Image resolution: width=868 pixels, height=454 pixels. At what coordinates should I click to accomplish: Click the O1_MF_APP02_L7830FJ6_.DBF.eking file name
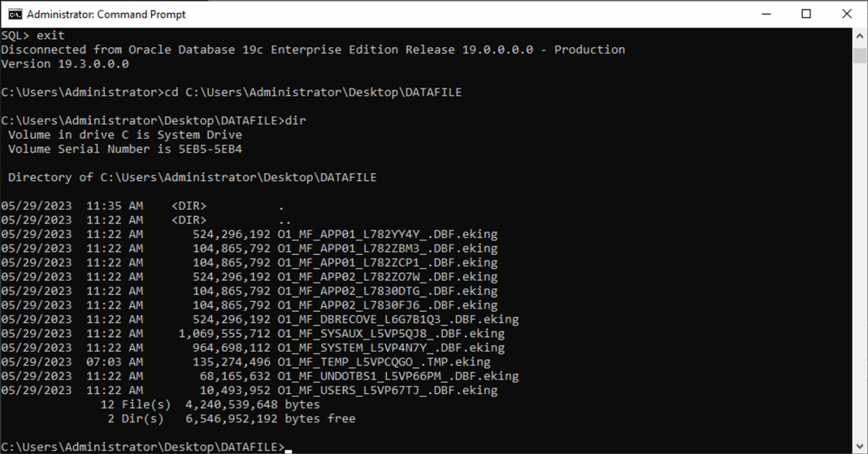click(x=387, y=306)
